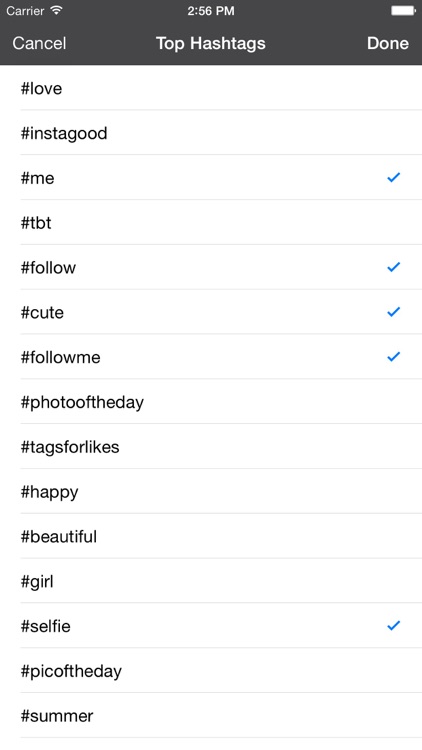Deselect the #follow hashtag checkmark

(393, 267)
